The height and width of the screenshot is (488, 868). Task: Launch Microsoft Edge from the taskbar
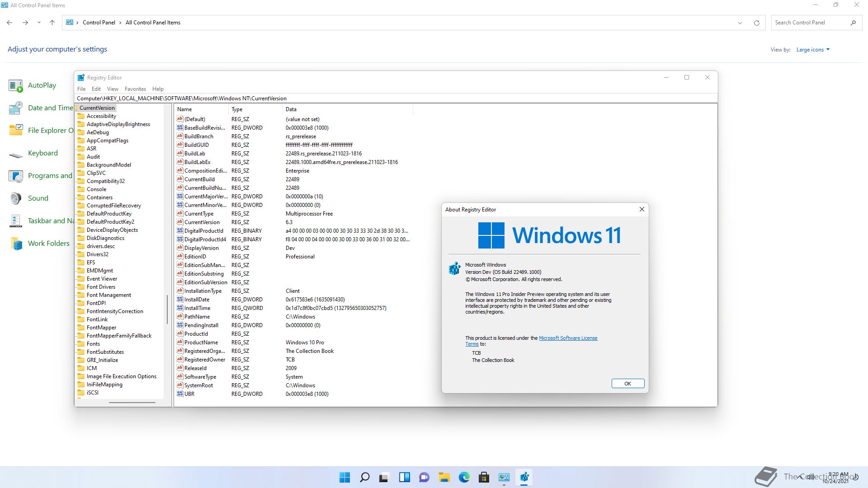tap(464, 477)
